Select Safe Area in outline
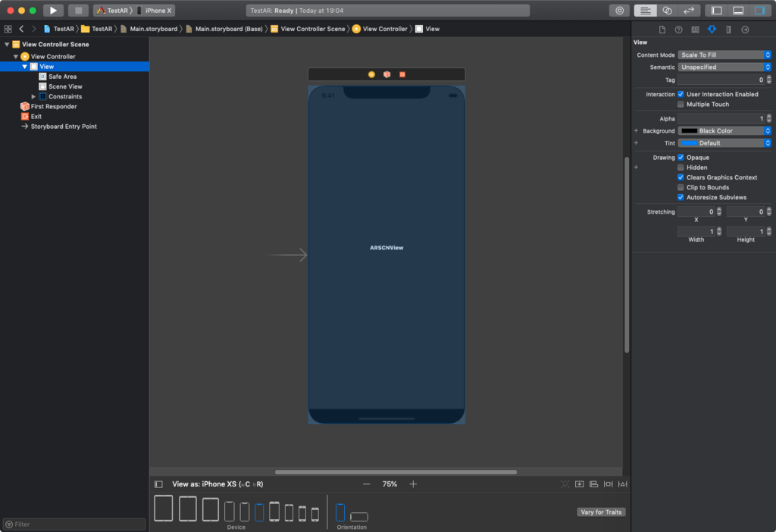Screen dimensions: 776x532 [62, 77]
